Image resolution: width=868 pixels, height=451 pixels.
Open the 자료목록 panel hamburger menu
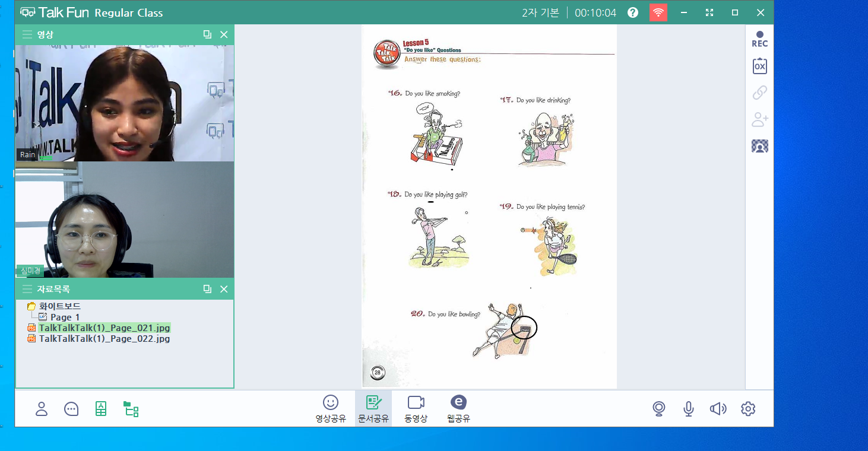[27, 289]
